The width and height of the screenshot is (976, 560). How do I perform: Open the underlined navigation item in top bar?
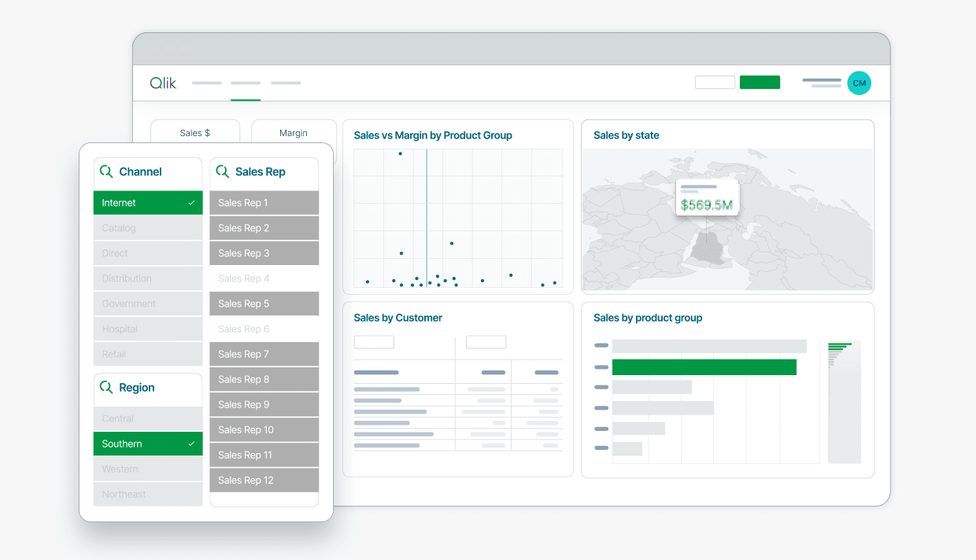point(245,83)
